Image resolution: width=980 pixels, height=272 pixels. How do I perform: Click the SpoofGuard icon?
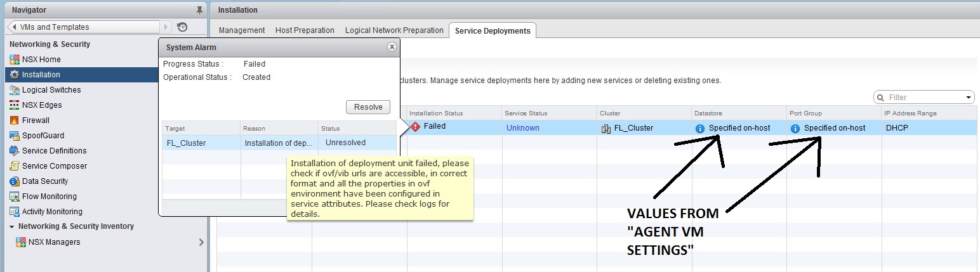[15, 136]
